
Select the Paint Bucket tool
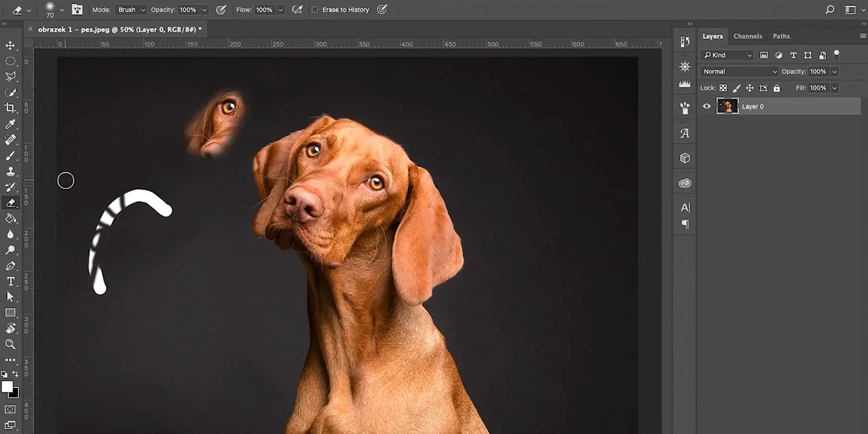click(10, 218)
